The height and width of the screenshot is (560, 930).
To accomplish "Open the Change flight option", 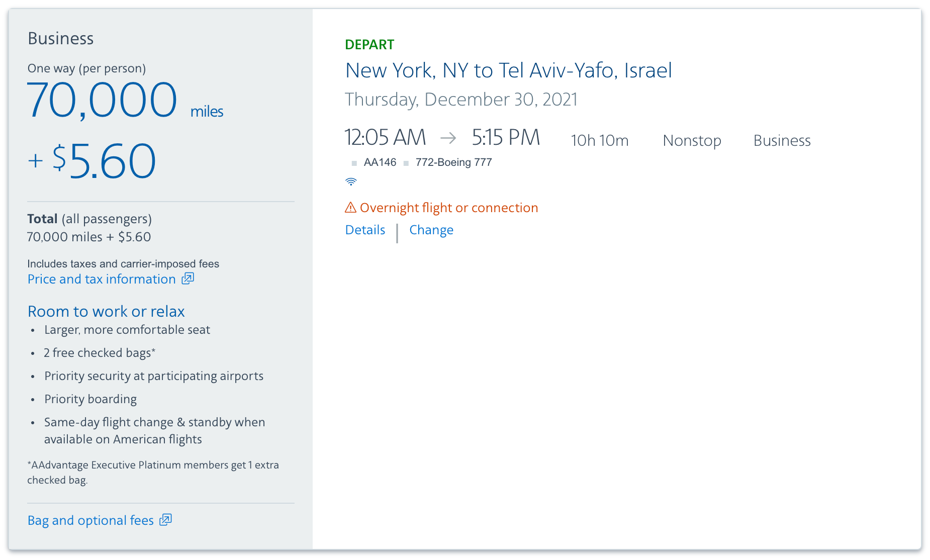I will tap(431, 230).
